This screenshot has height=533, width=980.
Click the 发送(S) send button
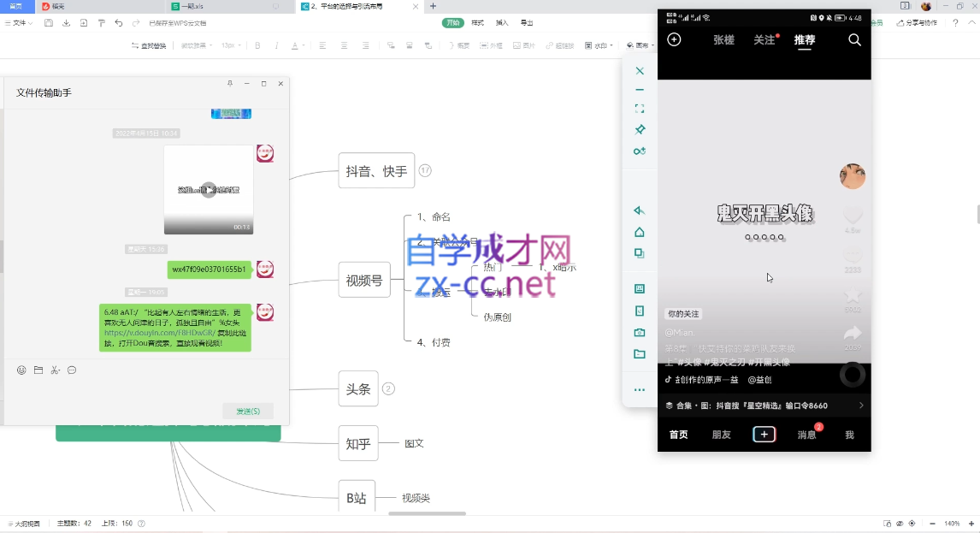click(247, 411)
